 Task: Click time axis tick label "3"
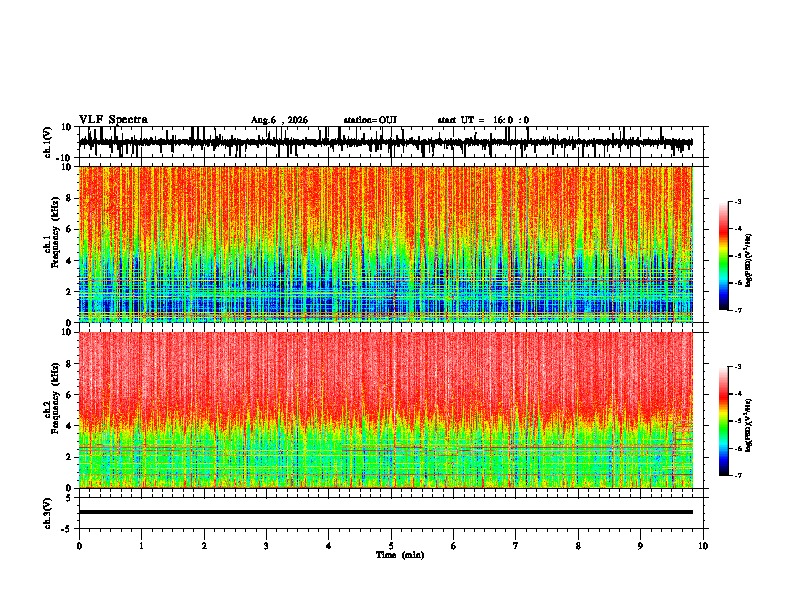[267, 546]
